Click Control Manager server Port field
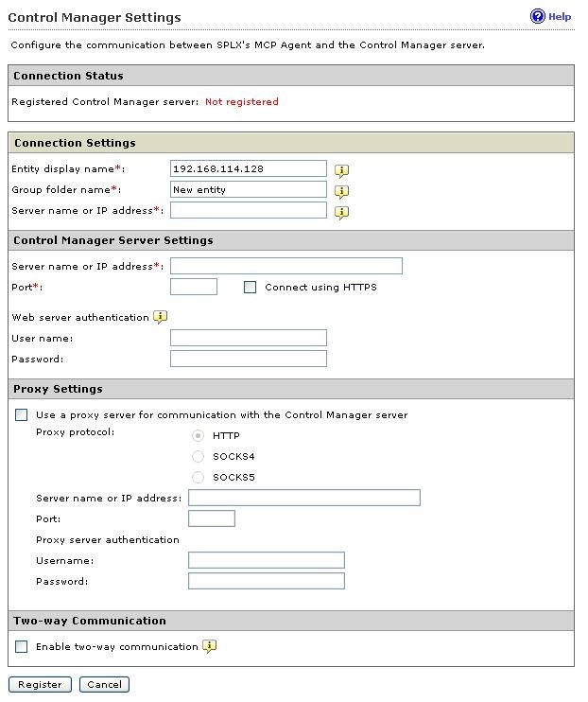588x702 pixels. tap(194, 287)
